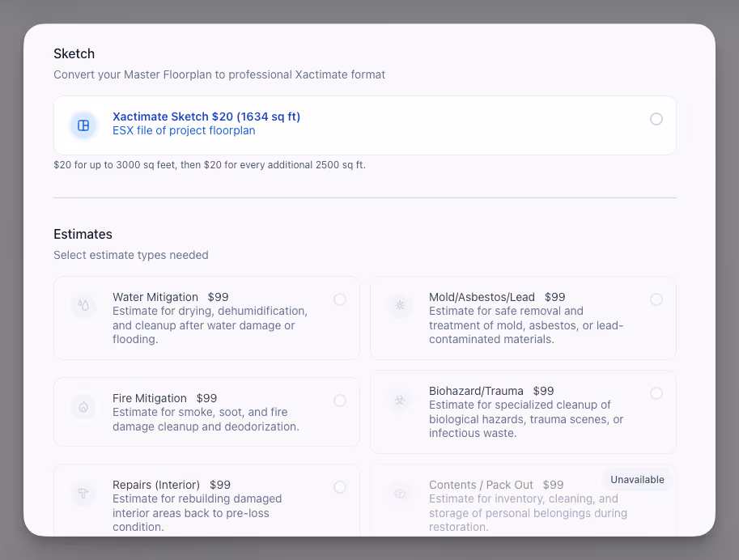Select the Mold/Asbestos/Lead radio button

click(x=656, y=299)
